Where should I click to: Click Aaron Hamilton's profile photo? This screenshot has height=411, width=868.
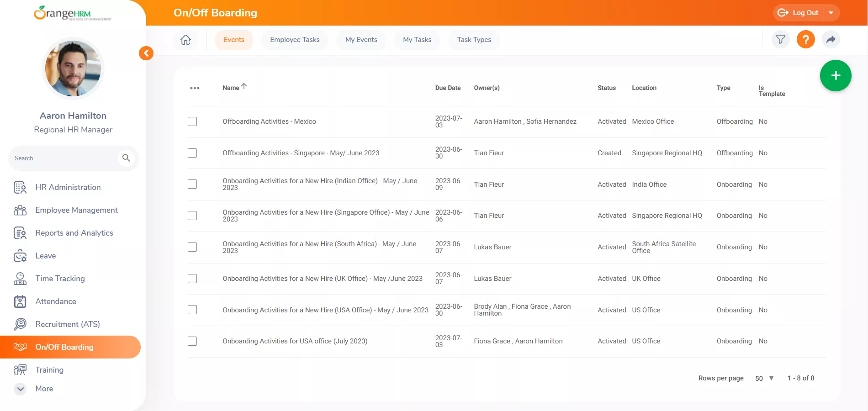point(73,68)
